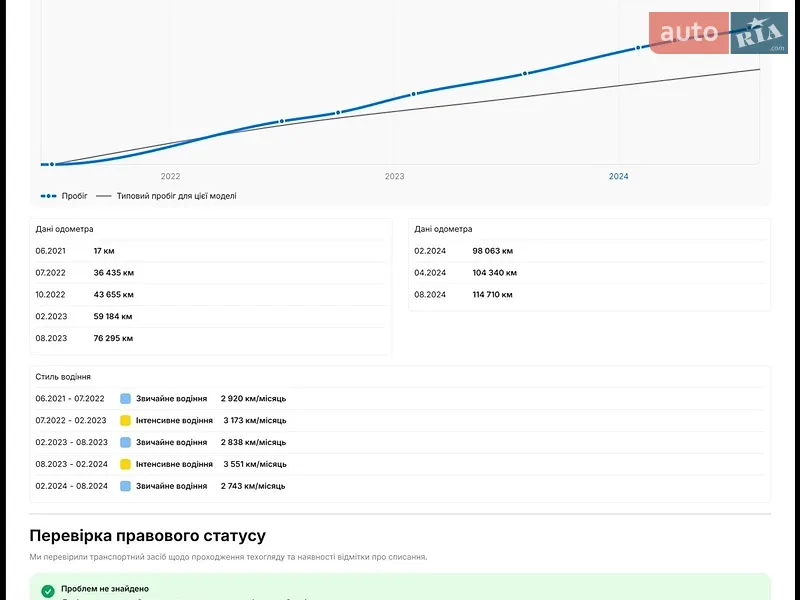Click the 3 173 км/місяць value
800x600 pixels.
coord(255,420)
